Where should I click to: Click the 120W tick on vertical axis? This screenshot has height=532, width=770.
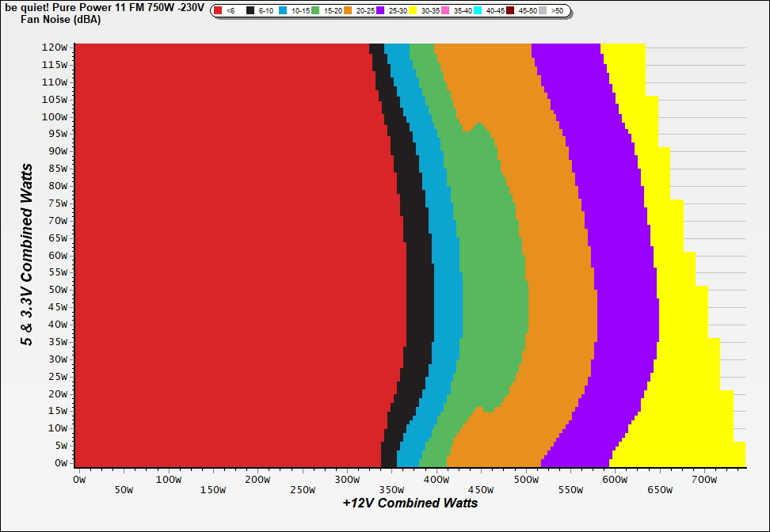(x=55, y=47)
